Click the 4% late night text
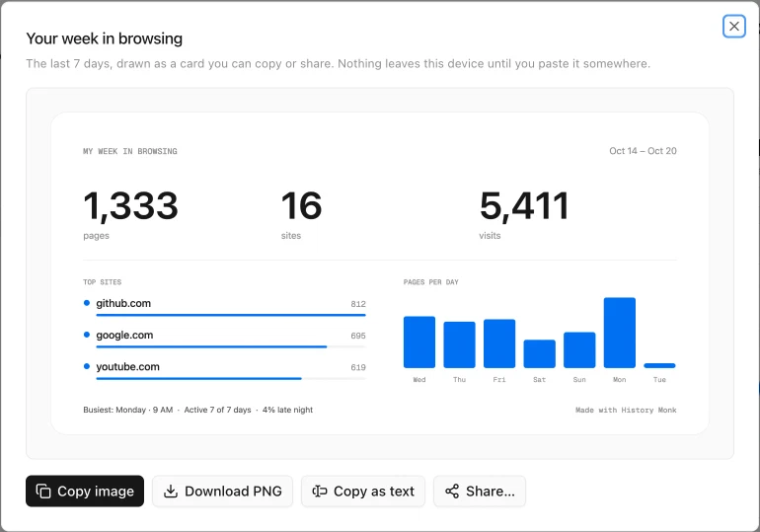Viewport: 760px width, 532px height. tap(287, 410)
